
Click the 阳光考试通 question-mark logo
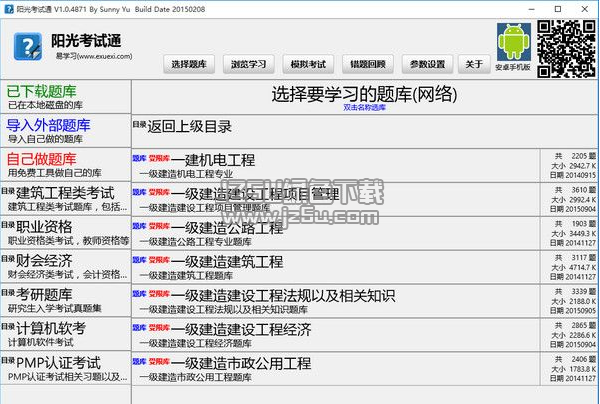pos(28,47)
